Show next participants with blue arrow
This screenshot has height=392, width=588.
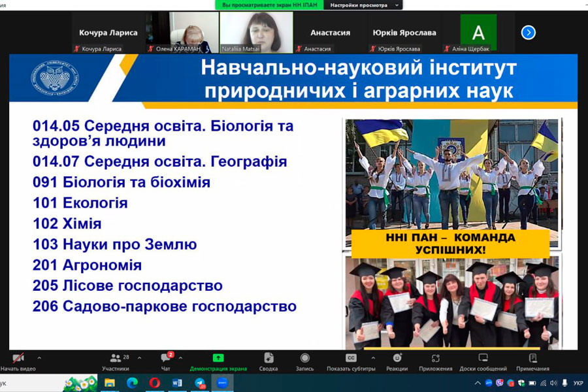click(x=528, y=32)
